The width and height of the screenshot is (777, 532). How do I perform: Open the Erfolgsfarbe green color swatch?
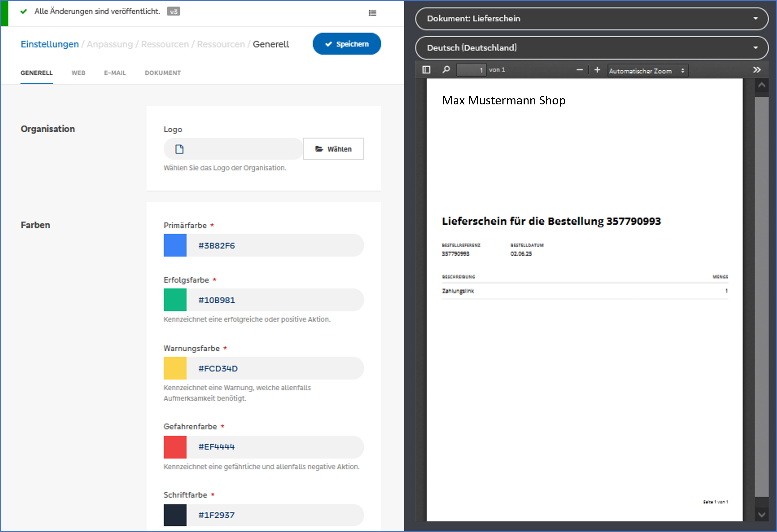tap(175, 300)
